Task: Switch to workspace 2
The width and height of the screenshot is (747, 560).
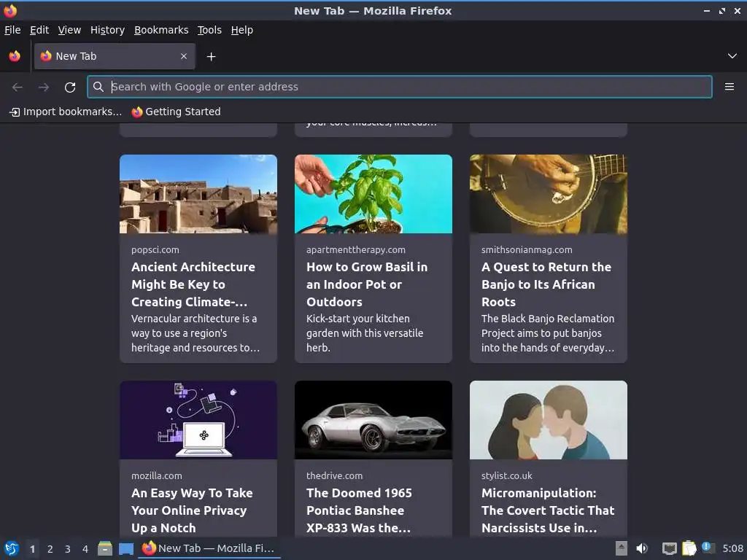Action: 50,549
